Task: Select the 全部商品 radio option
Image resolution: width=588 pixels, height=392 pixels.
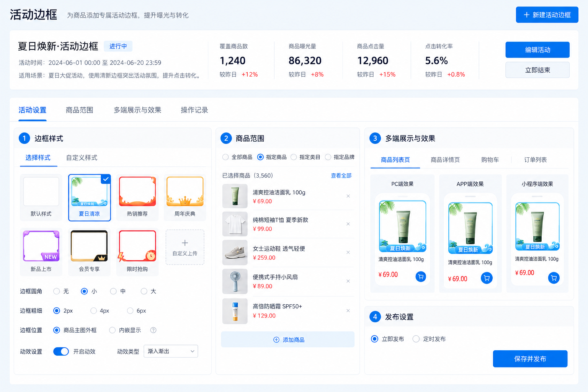Action: point(225,157)
